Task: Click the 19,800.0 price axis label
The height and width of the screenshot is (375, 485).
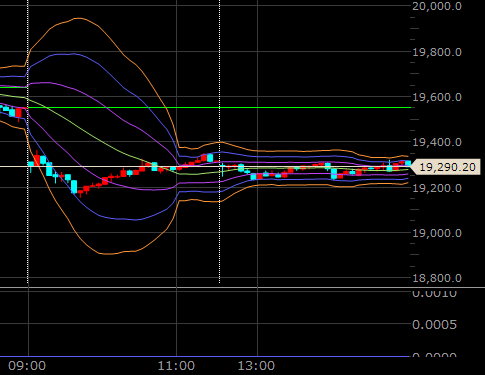Action: 437,52
